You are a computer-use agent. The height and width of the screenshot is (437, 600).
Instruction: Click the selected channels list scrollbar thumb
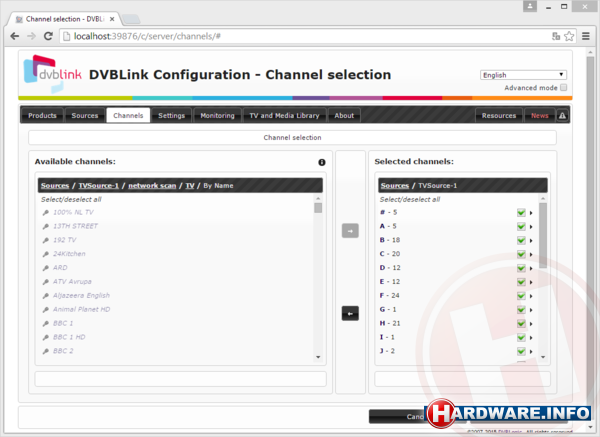[543, 235]
